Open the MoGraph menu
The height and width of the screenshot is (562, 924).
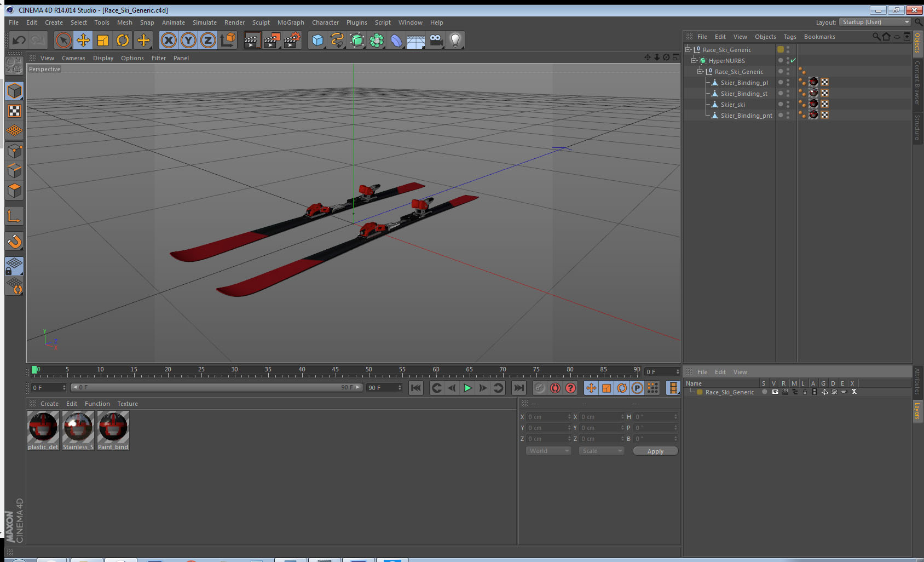pos(291,22)
